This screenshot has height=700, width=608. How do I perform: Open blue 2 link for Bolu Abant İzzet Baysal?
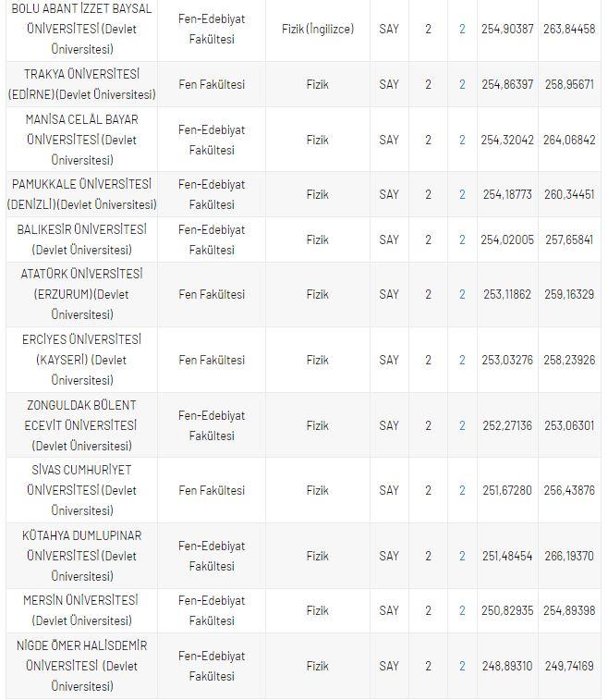click(x=462, y=30)
